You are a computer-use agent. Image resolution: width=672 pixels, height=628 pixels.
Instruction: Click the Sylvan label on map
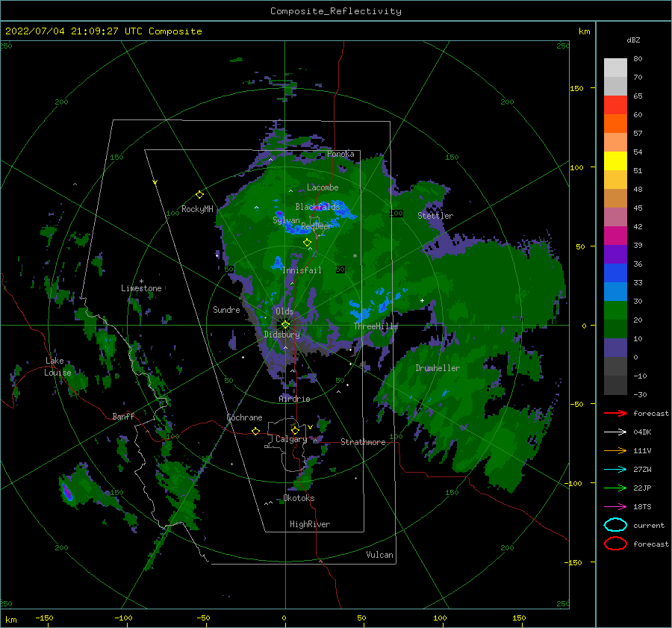pyautogui.click(x=286, y=220)
